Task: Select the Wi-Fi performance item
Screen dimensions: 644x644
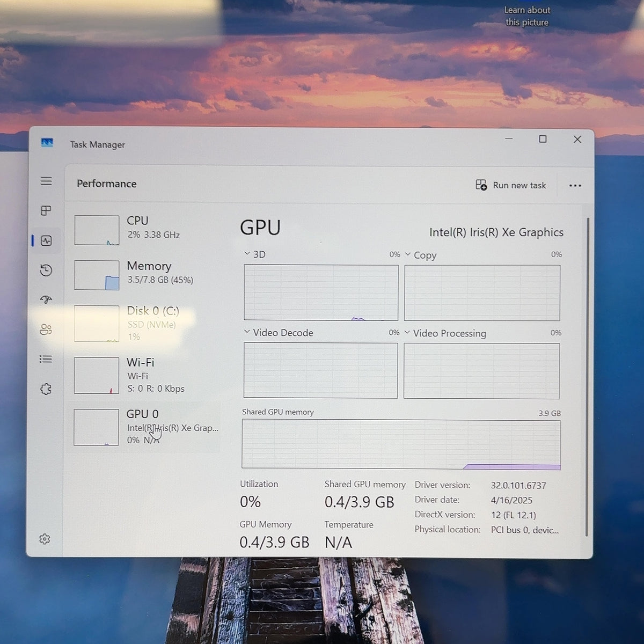Action: (144, 375)
